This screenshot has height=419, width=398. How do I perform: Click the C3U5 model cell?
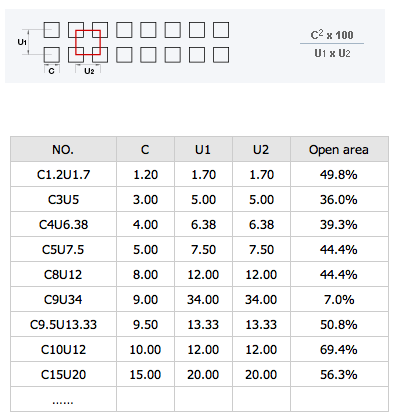[x=63, y=199]
